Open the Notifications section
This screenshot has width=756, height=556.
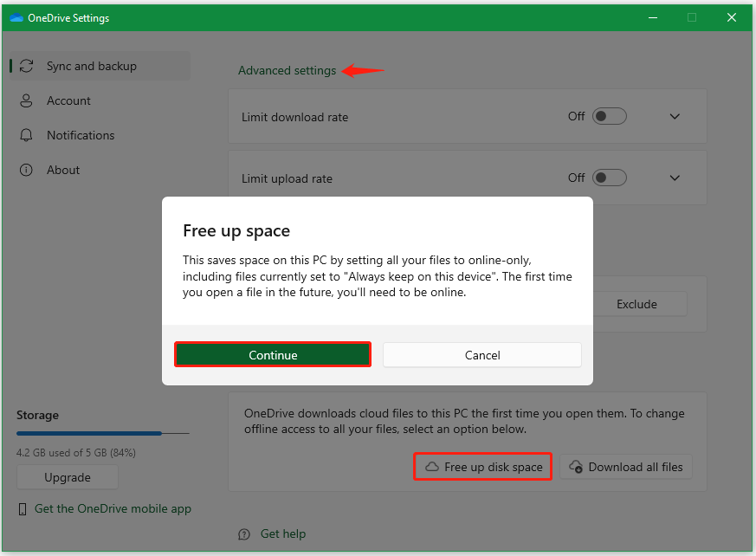[x=100, y=135]
